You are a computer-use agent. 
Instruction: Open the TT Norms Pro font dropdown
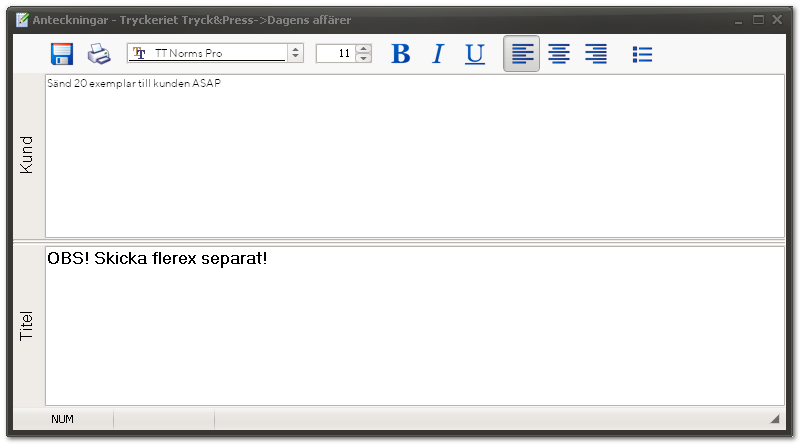pos(295,53)
